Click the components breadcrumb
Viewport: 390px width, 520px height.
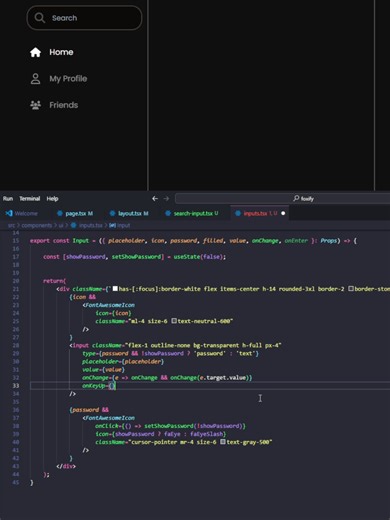[x=37, y=226]
